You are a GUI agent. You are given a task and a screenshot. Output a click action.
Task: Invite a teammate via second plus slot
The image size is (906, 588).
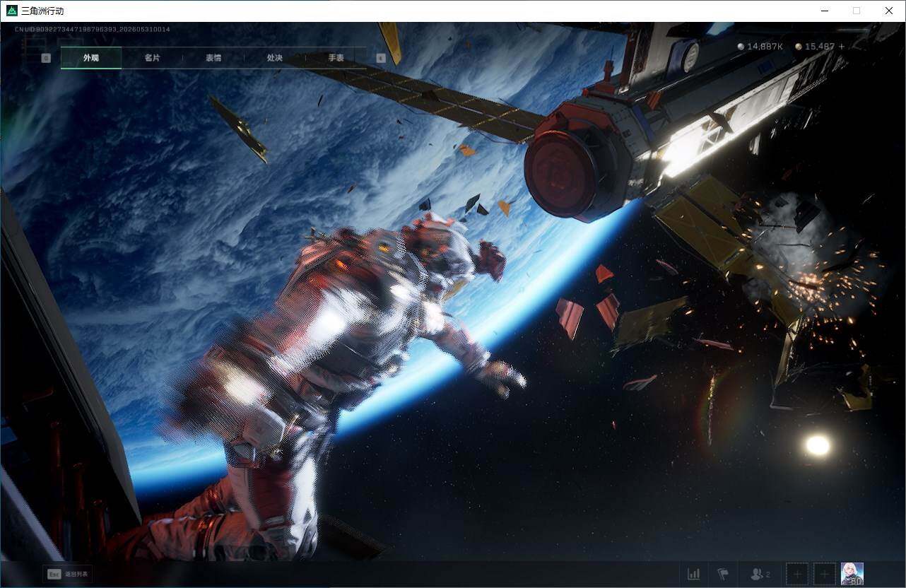pos(825,574)
